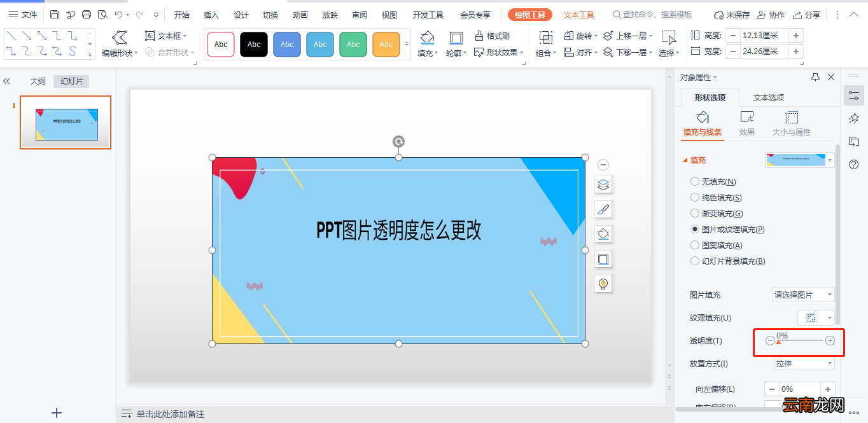Click the layers icon beside the shape
The height and width of the screenshot is (423, 868).
(x=603, y=184)
